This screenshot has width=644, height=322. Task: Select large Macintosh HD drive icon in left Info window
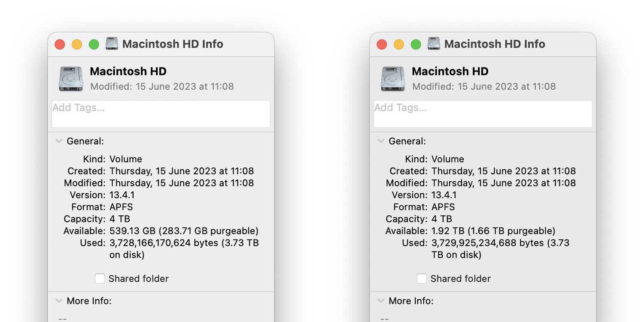tap(71, 79)
